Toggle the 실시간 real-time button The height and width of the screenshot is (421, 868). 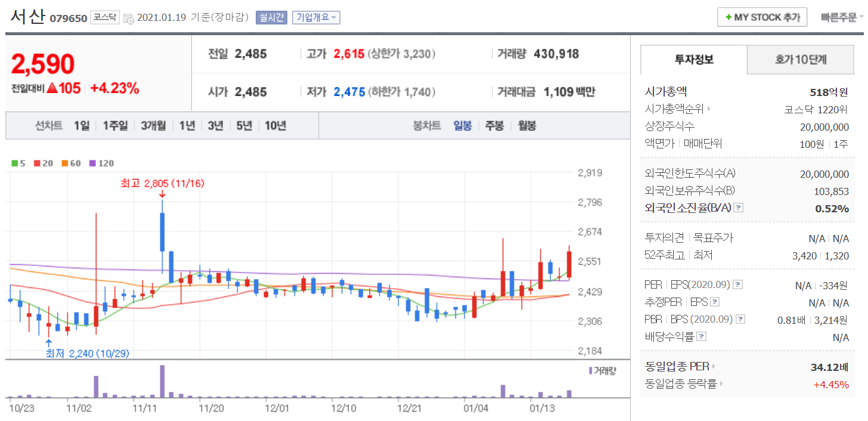tap(271, 17)
